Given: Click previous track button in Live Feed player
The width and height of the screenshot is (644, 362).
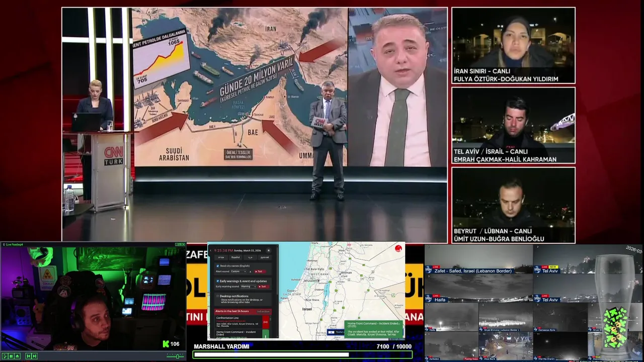Looking at the screenshot, I should click(x=29, y=356).
